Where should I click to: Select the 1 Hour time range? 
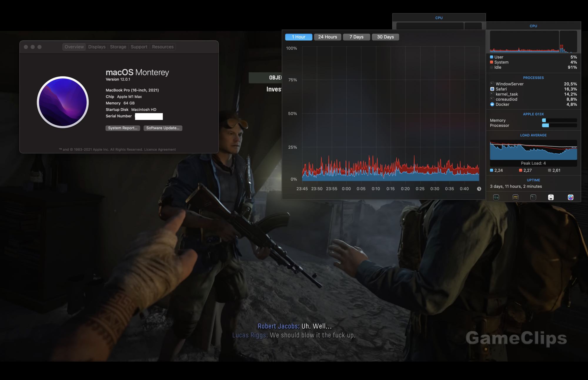[298, 37]
